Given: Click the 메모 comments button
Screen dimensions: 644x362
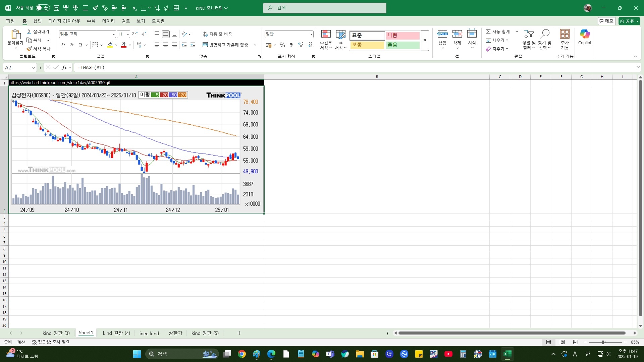Looking at the screenshot, I should [x=607, y=21].
